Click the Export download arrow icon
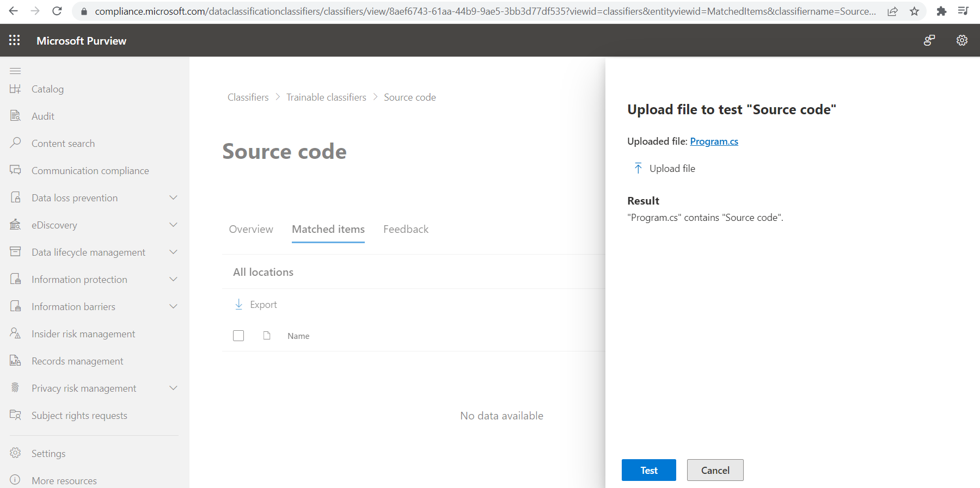980x488 pixels. click(x=238, y=304)
